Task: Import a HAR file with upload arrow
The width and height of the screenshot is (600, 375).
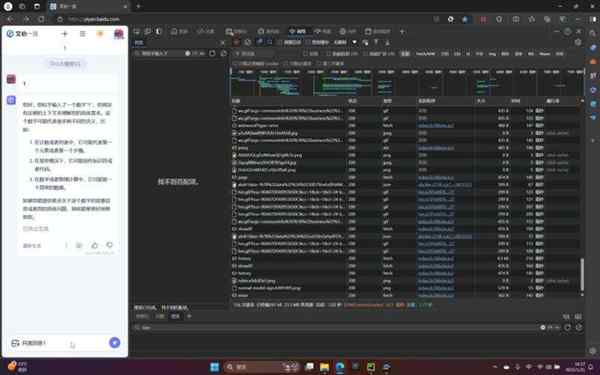Action: point(376,42)
